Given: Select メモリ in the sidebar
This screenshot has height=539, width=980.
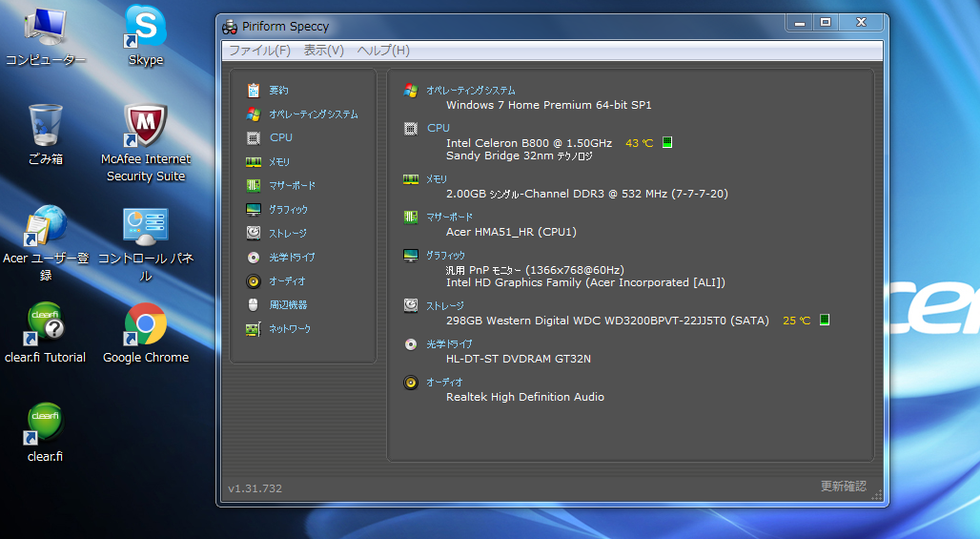Looking at the screenshot, I should [279, 162].
